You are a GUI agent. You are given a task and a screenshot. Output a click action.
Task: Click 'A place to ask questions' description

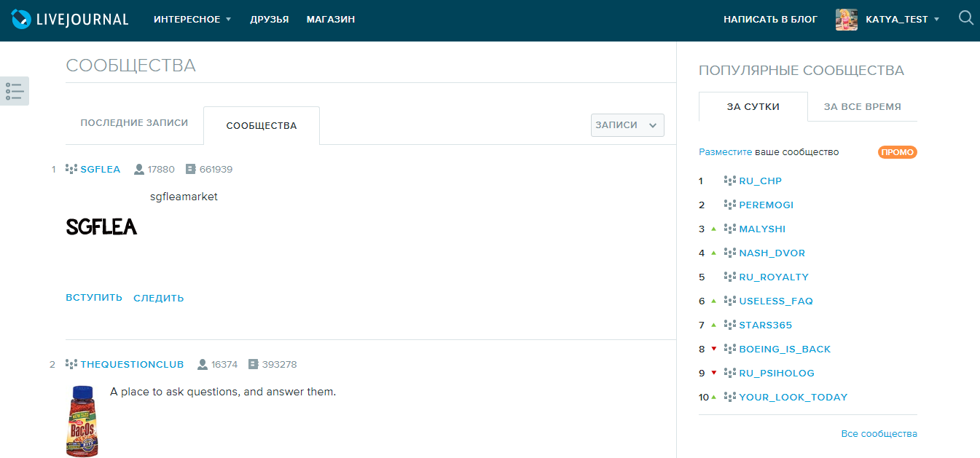point(223,392)
